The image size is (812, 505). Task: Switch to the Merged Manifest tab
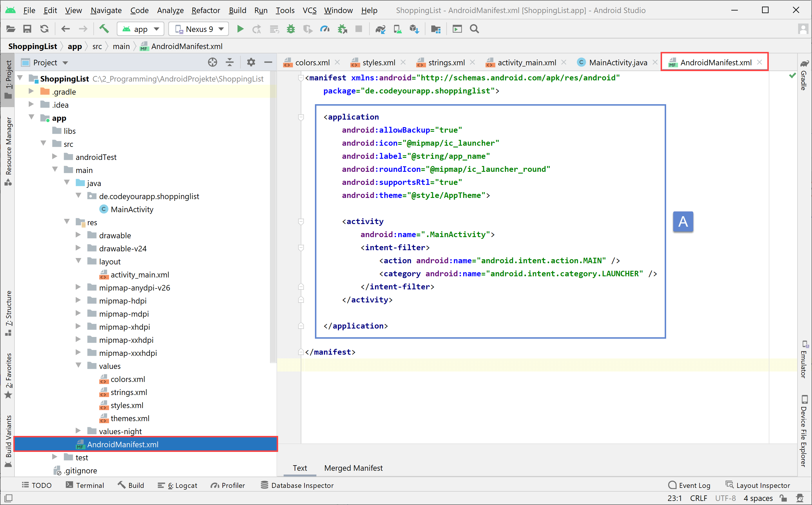click(x=353, y=468)
